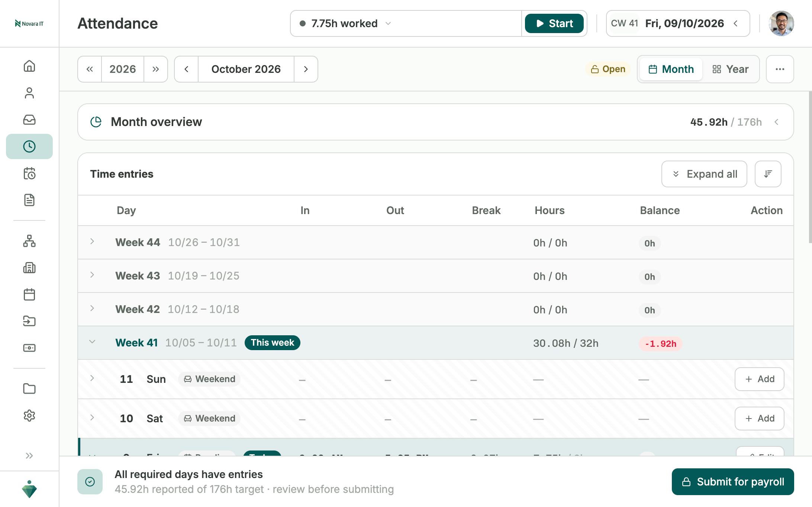Image resolution: width=812 pixels, height=507 pixels.
Task: Expand the Saturday 10 day entry
Action: pos(92,418)
